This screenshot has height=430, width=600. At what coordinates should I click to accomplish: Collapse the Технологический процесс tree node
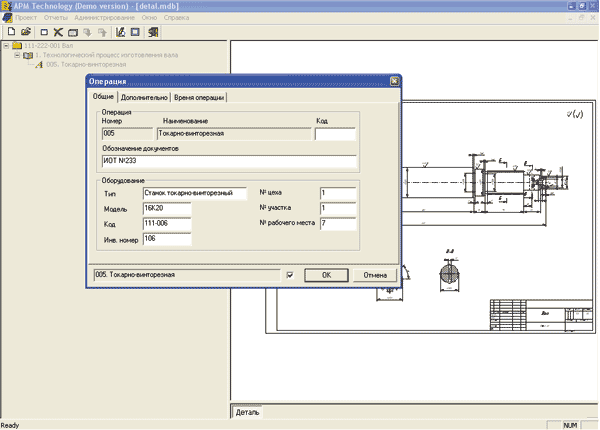pyautogui.click(x=16, y=55)
